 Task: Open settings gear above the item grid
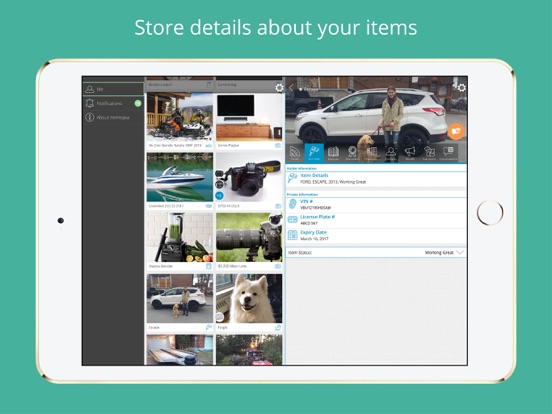click(279, 87)
